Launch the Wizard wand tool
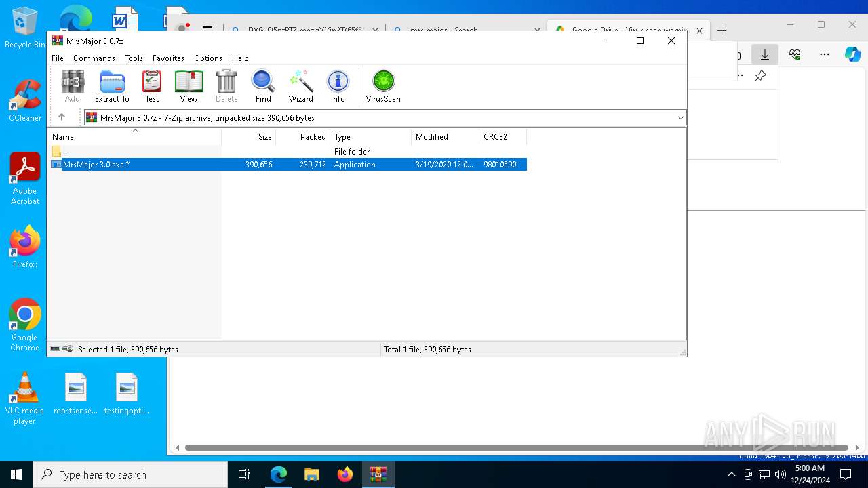The width and height of the screenshot is (868, 488). pyautogui.click(x=301, y=86)
